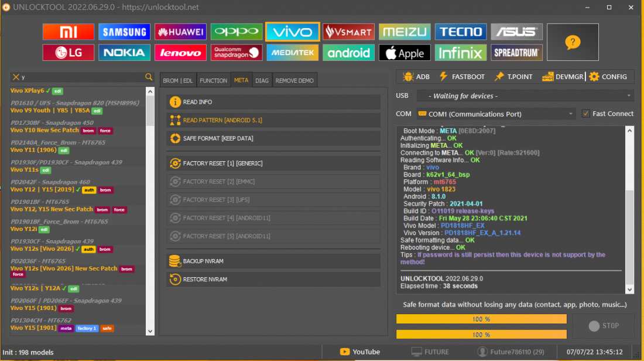
Task: Click the 'Init : 198 models' status text
Action: [28, 352]
